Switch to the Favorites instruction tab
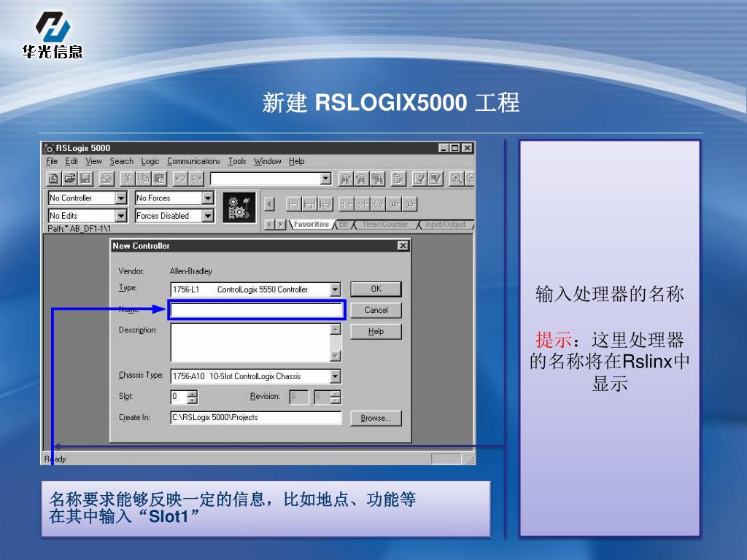This screenshot has height=560, width=747. pos(311,225)
